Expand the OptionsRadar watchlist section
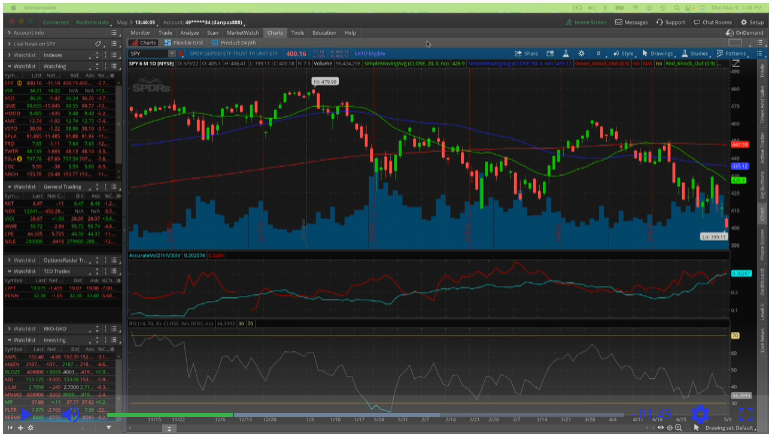This screenshot has height=437, width=775. point(9,260)
